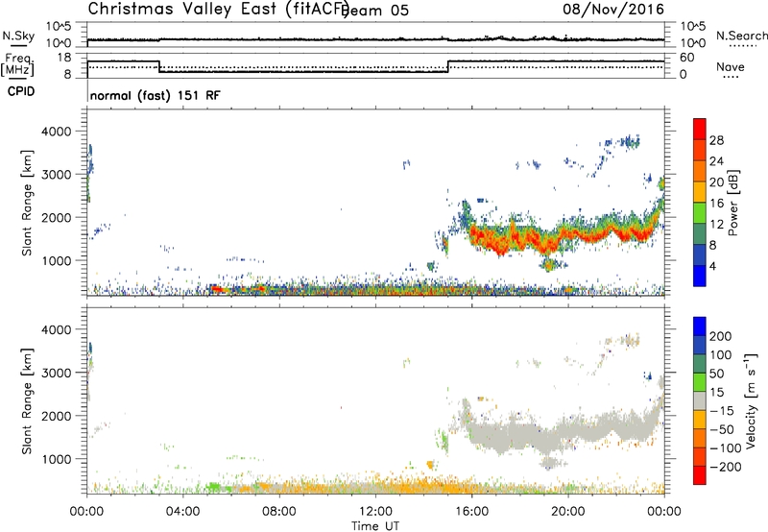This screenshot has height=532, width=768.
Task: Click '4000' on the power panel axis
Action: pyautogui.click(x=56, y=132)
